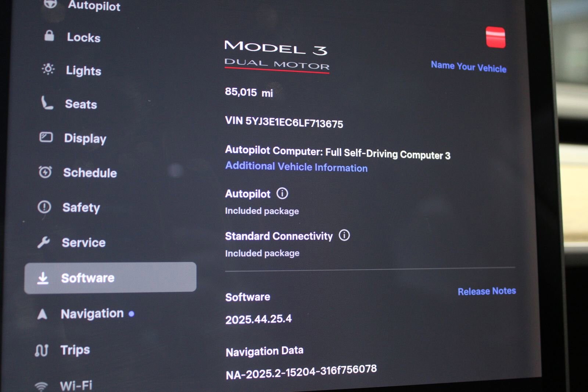Tap the lock icon beside Locks
Image resolution: width=588 pixels, height=392 pixels.
49,36
